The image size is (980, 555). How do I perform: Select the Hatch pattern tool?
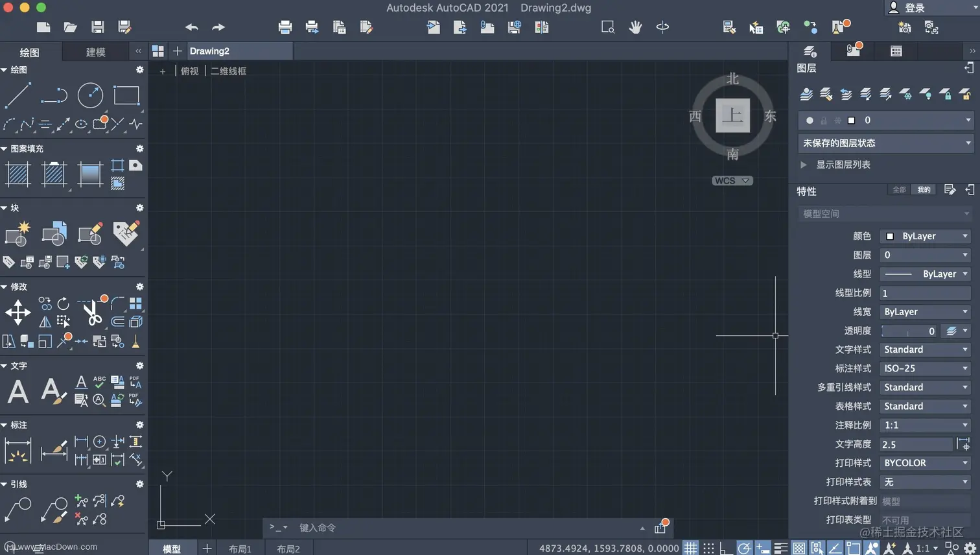tap(18, 174)
